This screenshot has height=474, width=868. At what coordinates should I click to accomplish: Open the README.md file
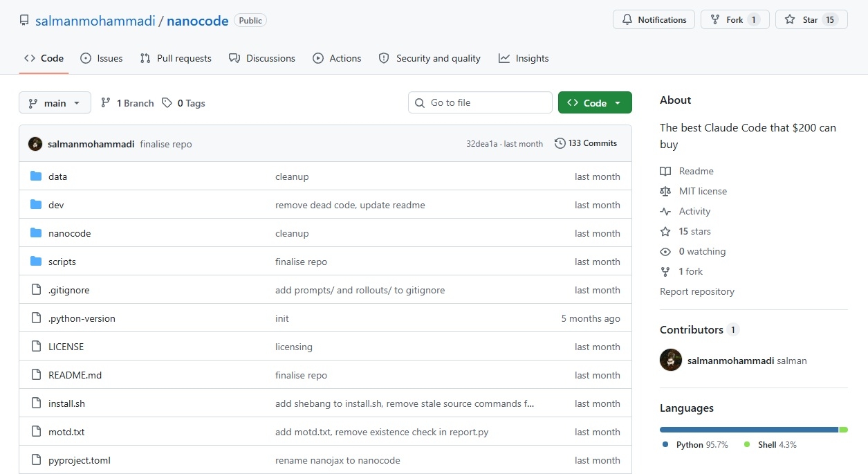(x=75, y=375)
